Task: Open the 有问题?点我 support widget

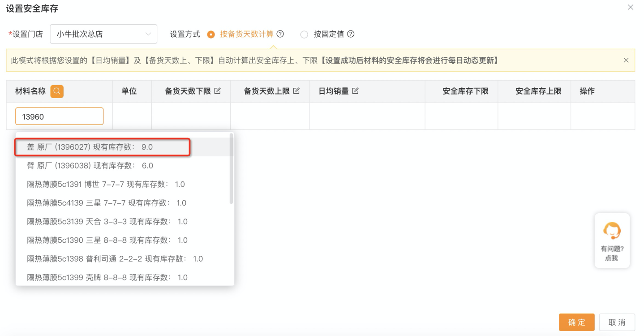Action: 612,241
